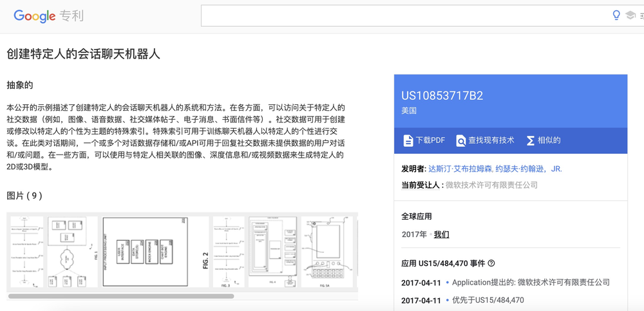Click the lightbulb icon in search bar
Viewport: 644px width, 311px height.
pos(616,15)
